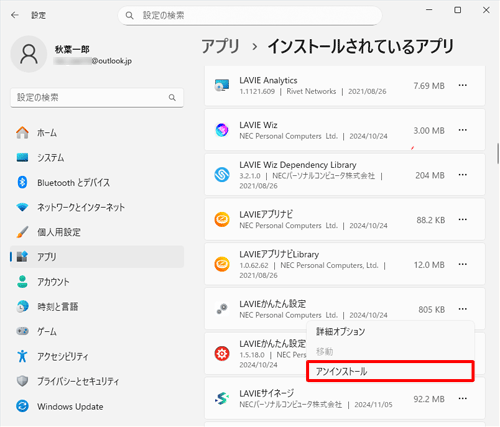Viewport: 500px width, 427px height.
Task: Open アクセシビリティ settings
Action: click(x=97, y=356)
